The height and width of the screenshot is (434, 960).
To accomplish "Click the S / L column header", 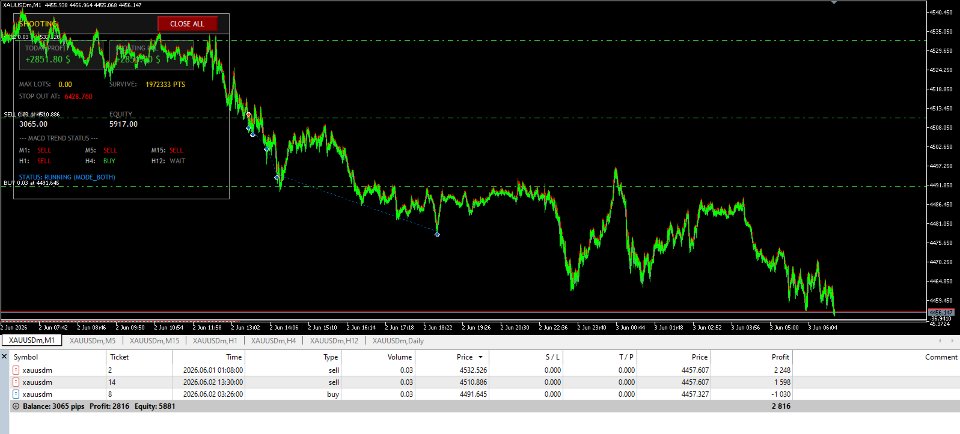I will point(551,357).
